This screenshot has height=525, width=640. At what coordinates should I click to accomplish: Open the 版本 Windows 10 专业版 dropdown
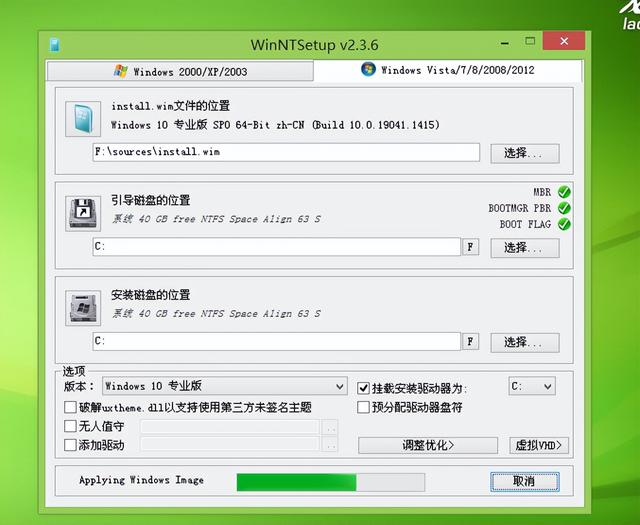[224, 386]
